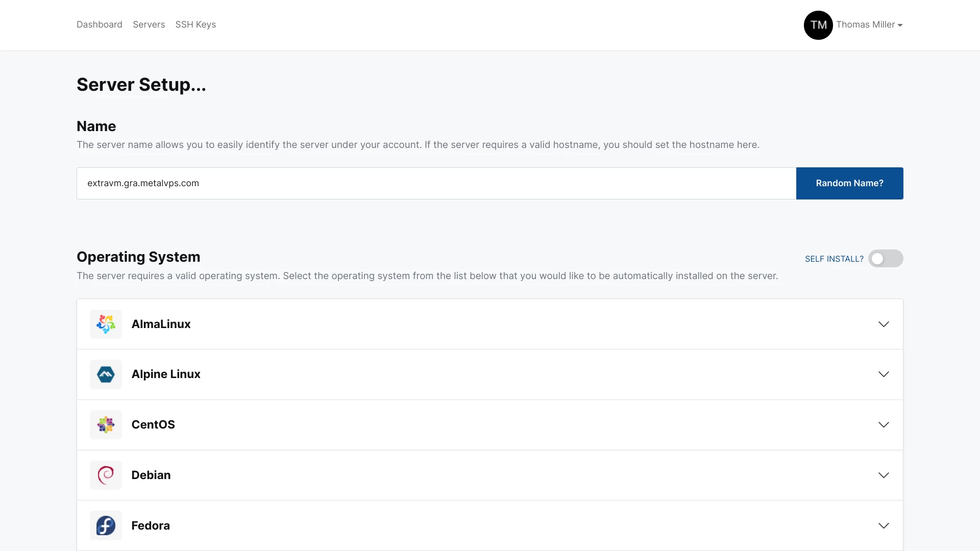Click the CentOS logo icon
980x551 pixels.
[106, 424]
